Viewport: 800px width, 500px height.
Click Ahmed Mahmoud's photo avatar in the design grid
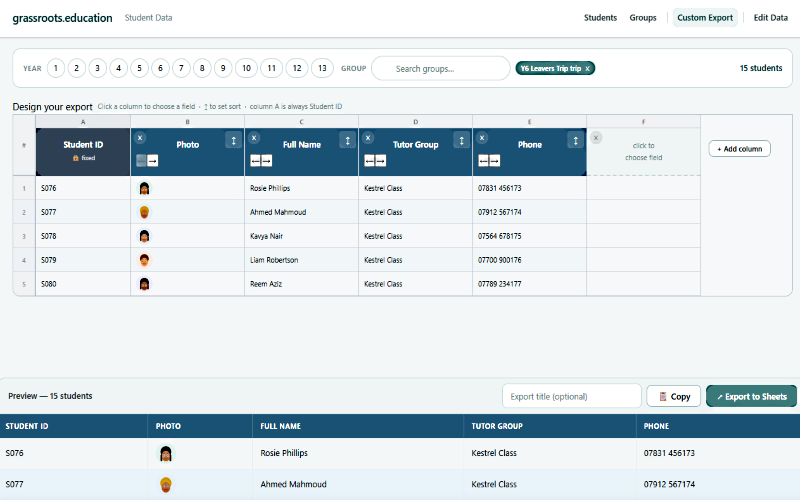pyautogui.click(x=144, y=212)
